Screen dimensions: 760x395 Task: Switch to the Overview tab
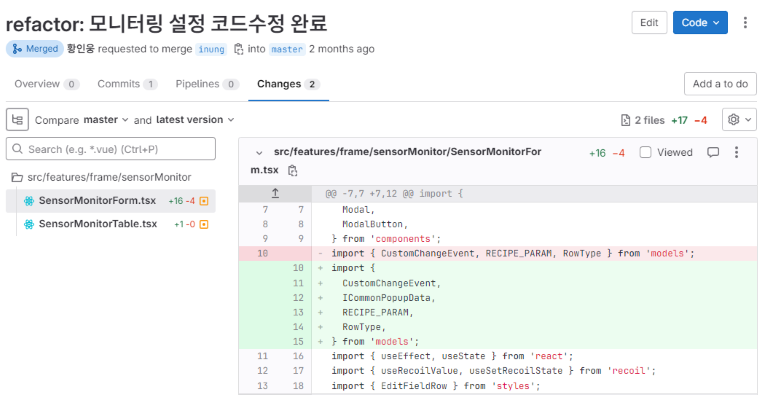(47, 84)
